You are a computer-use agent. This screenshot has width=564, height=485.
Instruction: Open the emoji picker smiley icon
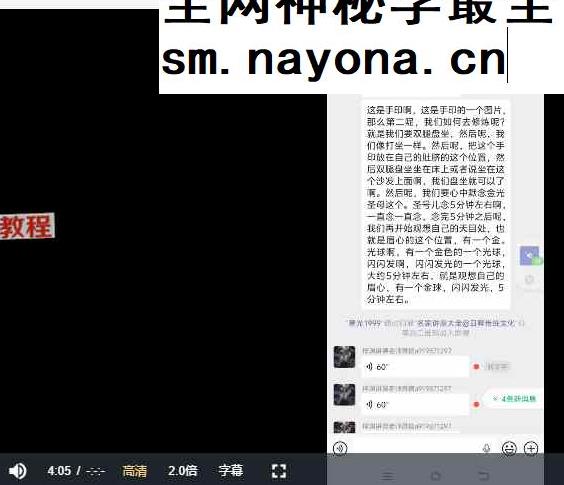[x=509, y=448]
